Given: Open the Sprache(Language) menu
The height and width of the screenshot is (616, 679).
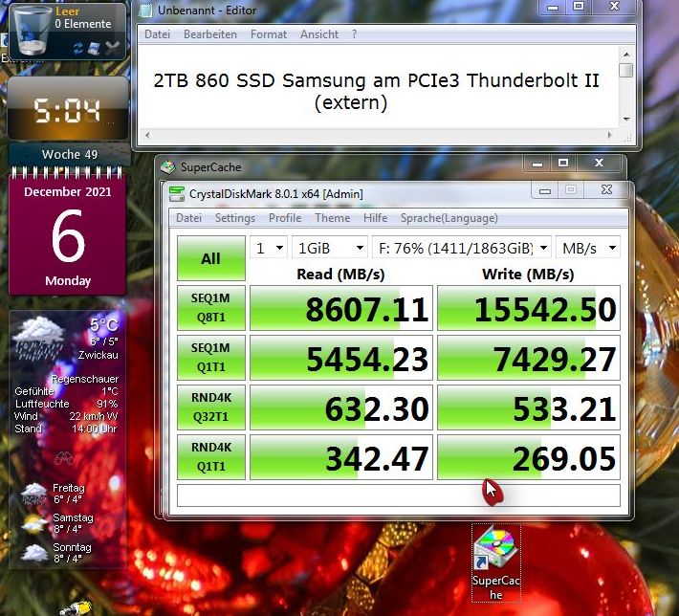Looking at the screenshot, I should tap(449, 218).
